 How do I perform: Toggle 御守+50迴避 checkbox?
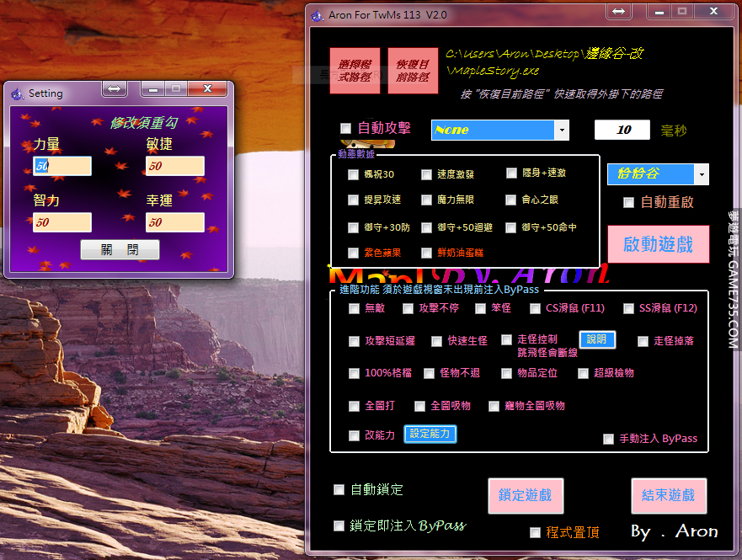point(426,228)
